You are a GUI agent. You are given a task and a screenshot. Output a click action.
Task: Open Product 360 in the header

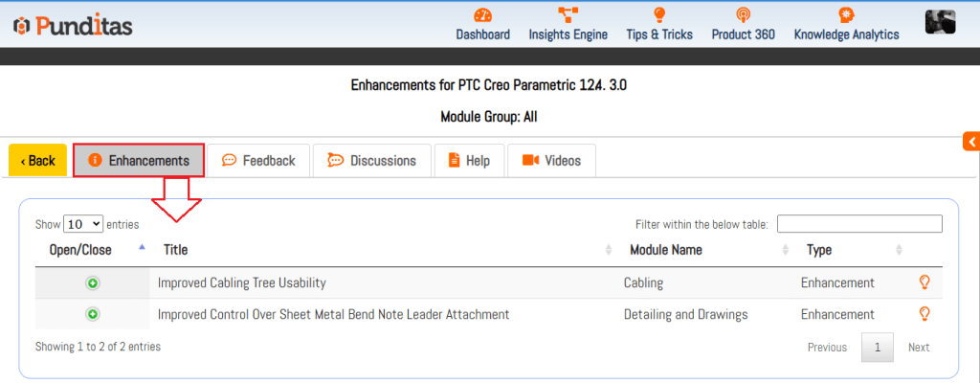pos(743,34)
